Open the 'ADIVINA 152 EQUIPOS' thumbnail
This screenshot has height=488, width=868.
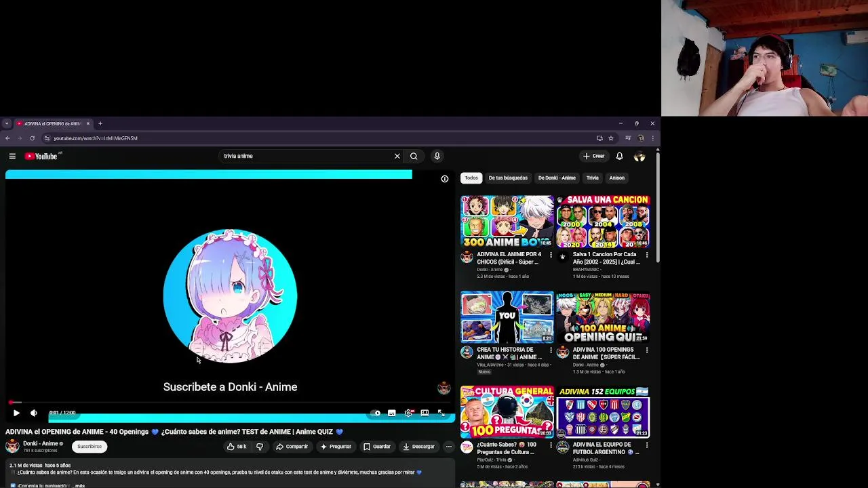coord(603,412)
